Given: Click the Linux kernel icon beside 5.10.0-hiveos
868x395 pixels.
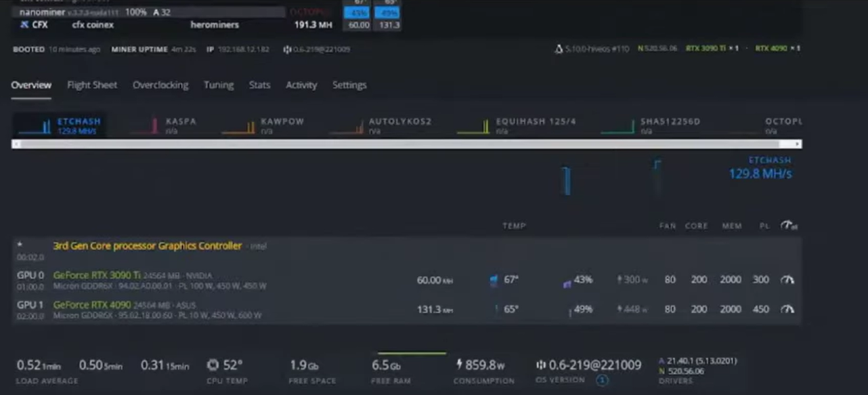Looking at the screenshot, I should 559,48.
